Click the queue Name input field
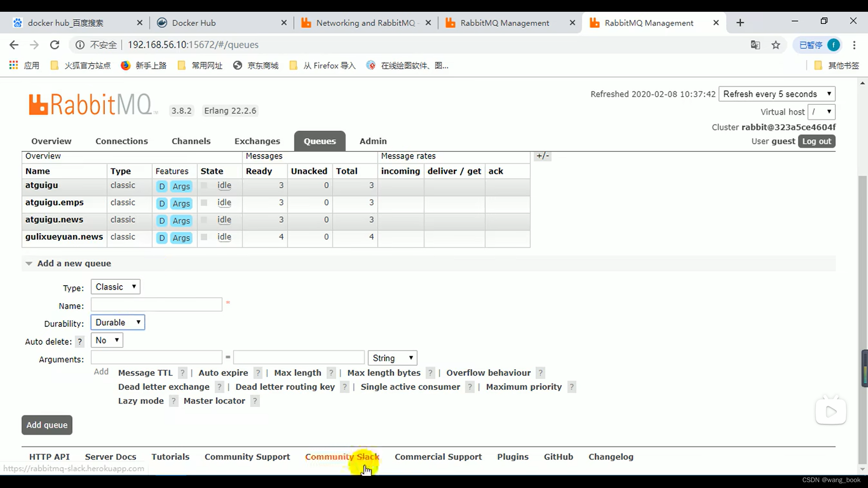Viewport: 868px width, 488px height. (x=156, y=304)
